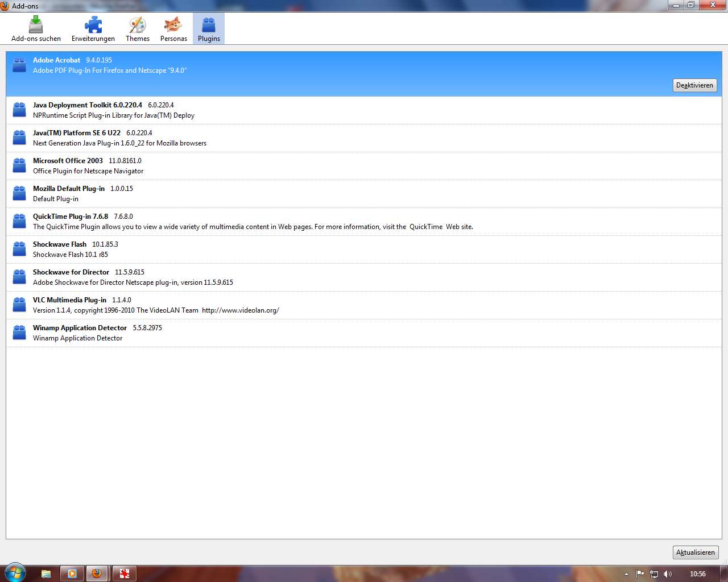The width and height of the screenshot is (728, 582).
Task: Click the Java(TM) Platform SE 6 U22 icon
Action: coord(19,138)
